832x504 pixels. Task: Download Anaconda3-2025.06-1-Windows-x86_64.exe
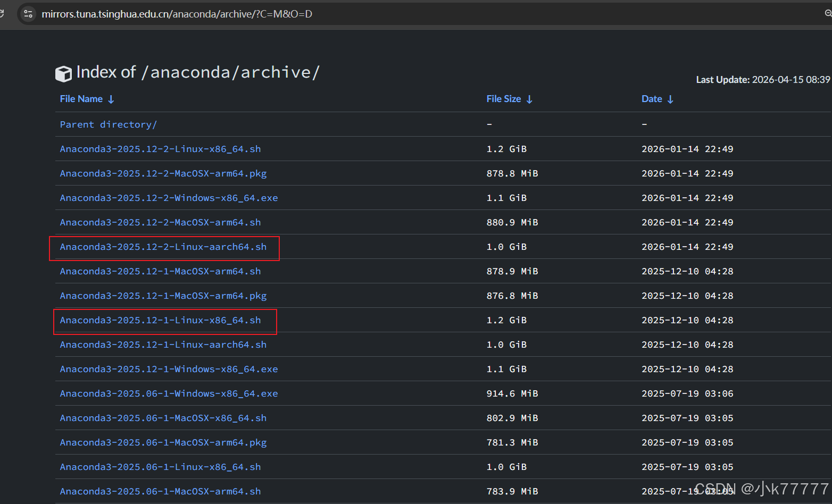pos(169,393)
